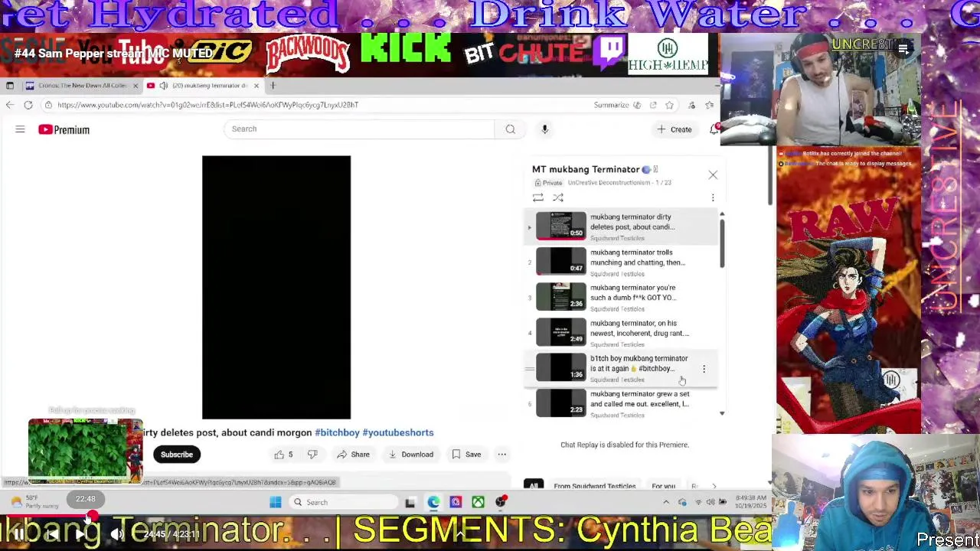The height and width of the screenshot is (551, 980).
Task: Open three-dot menu for 'b1tch boy' video
Action: (704, 369)
